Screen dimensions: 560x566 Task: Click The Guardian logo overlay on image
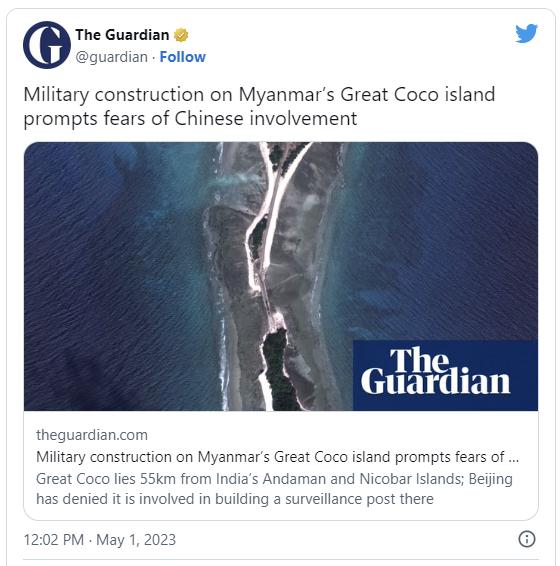[445, 375]
